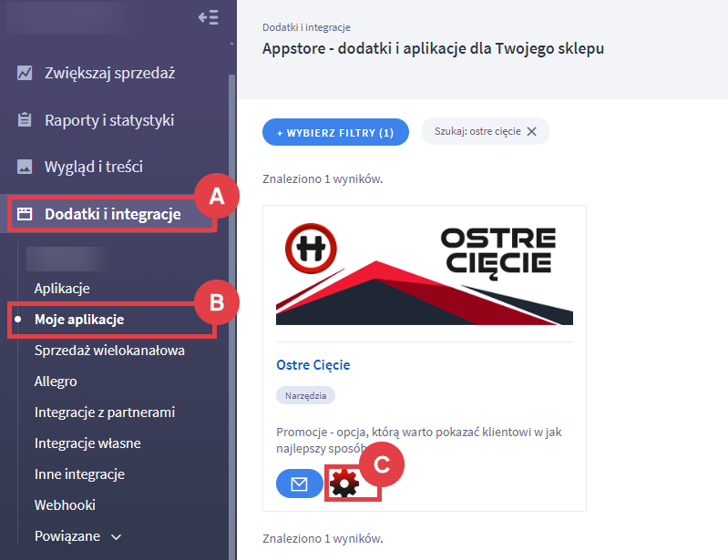
Task: Click the Ostre Cięcie banner image
Action: 425,274
